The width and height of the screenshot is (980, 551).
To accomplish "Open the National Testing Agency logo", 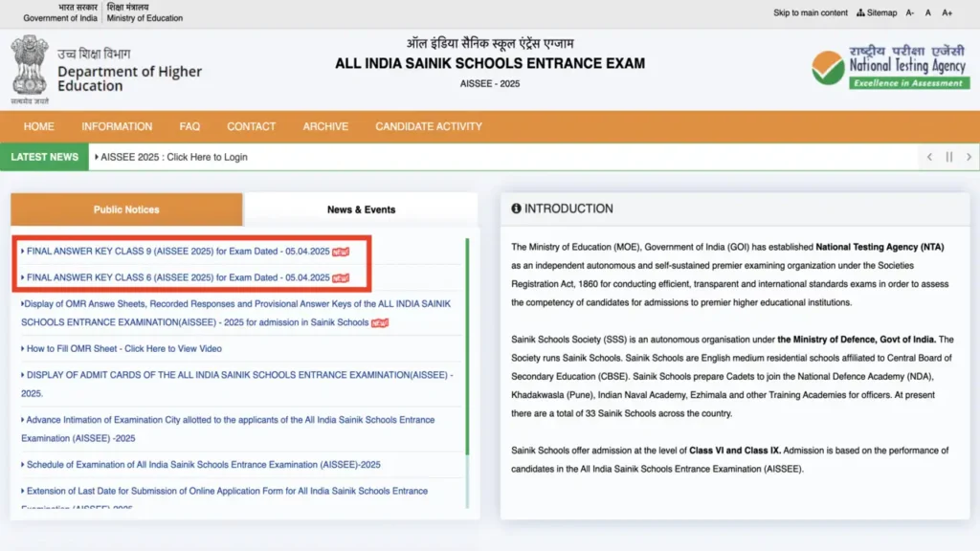I will 891,67.
